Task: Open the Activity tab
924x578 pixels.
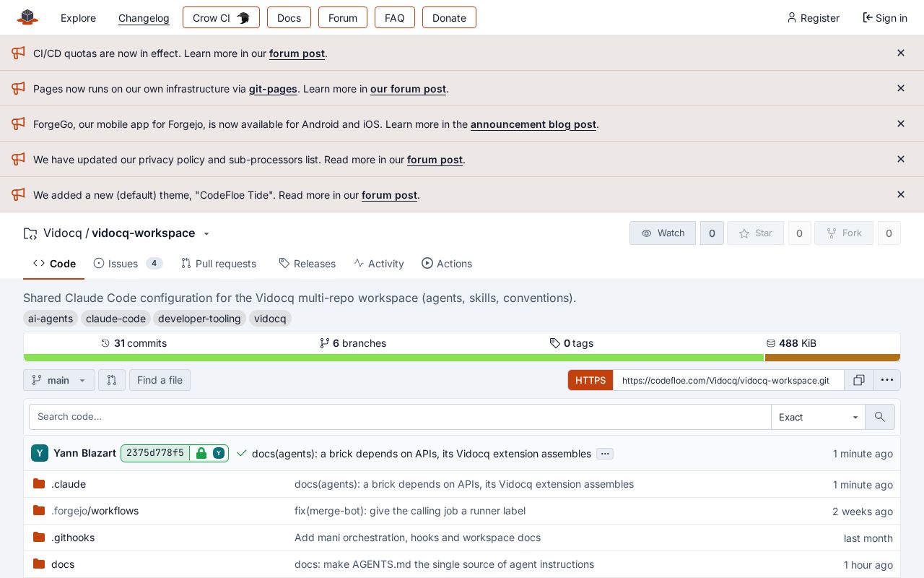Action: pyautogui.click(x=379, y=264)
